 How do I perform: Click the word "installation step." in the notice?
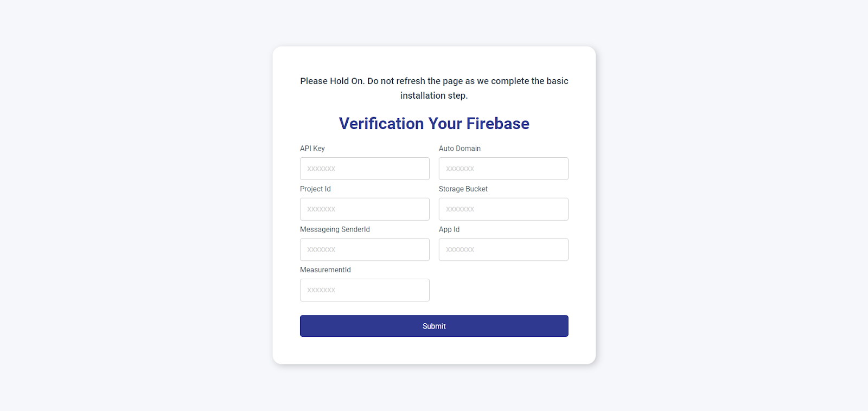434,95
